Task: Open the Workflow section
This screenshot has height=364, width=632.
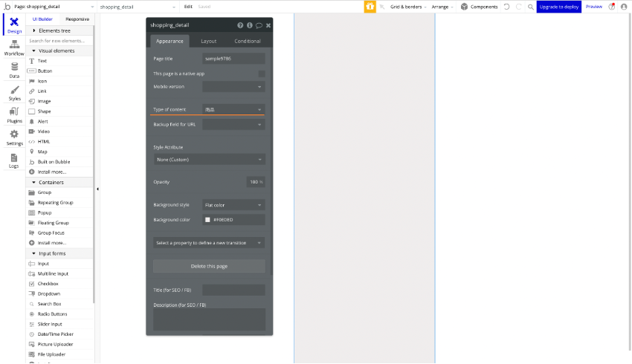Action: pos(14,48)
